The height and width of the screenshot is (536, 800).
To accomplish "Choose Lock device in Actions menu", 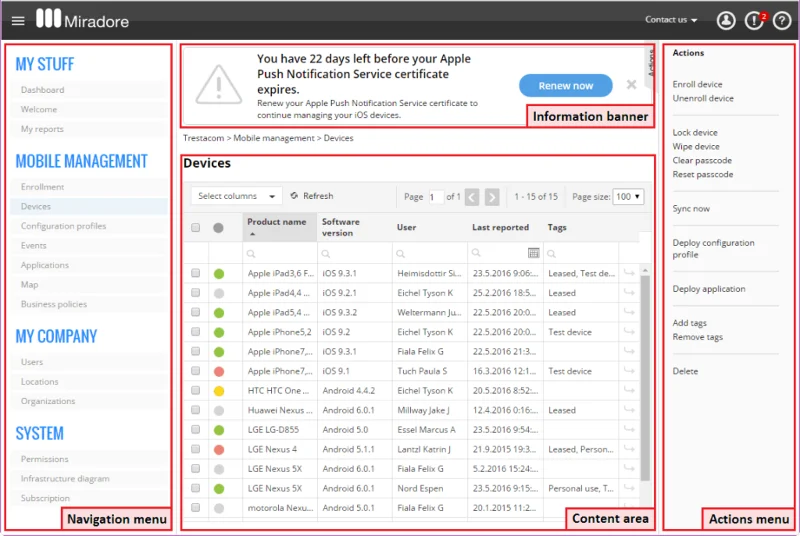I will tap(694, 133).
